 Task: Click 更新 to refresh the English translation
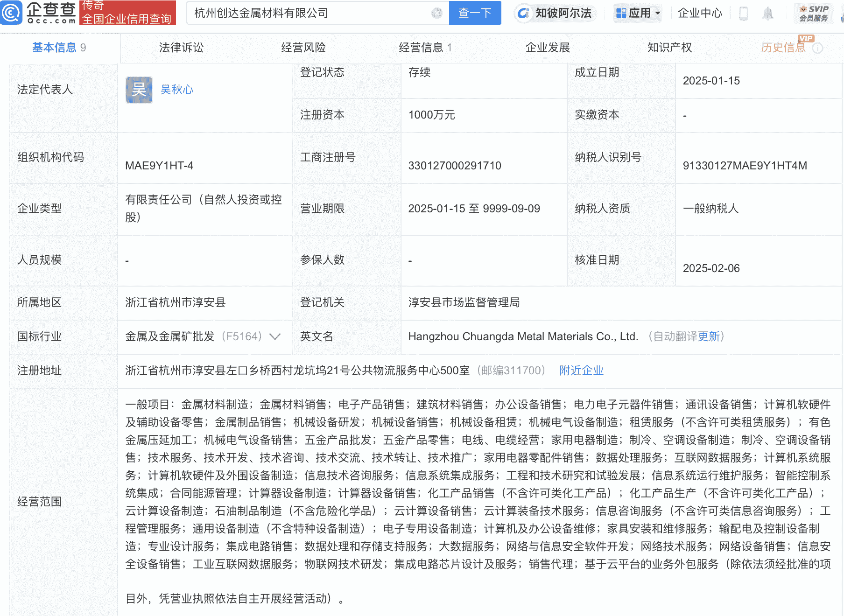click(710, 336)
